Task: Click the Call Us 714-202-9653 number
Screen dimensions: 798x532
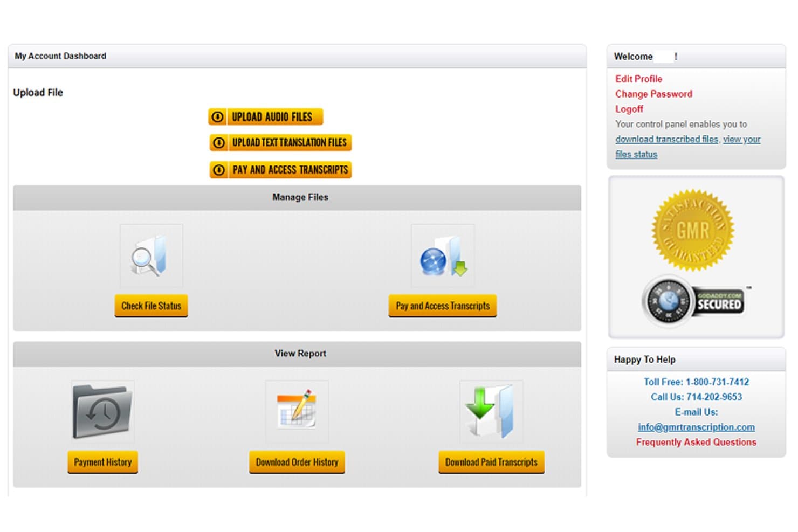Action: 696,397
